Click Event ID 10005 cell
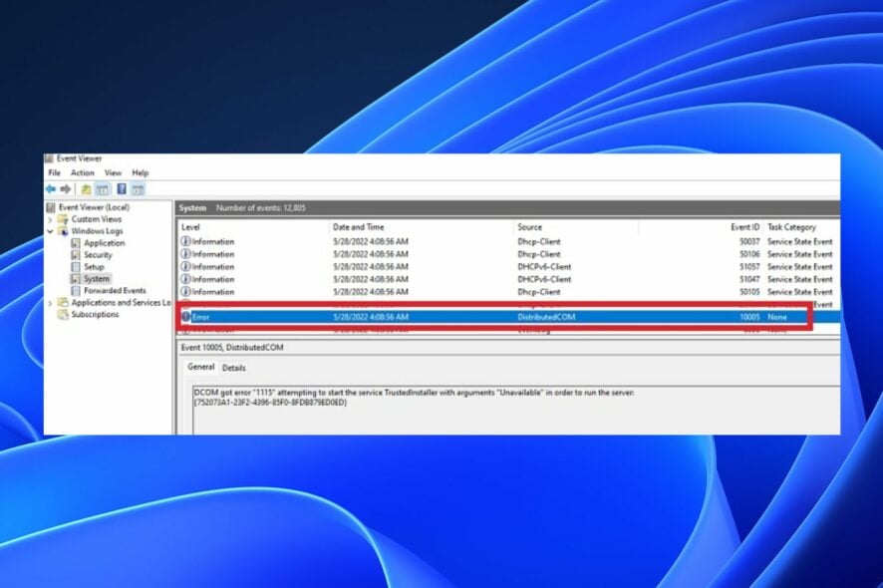This screenshot has width=883, height=588. click(x=749, y=317)
